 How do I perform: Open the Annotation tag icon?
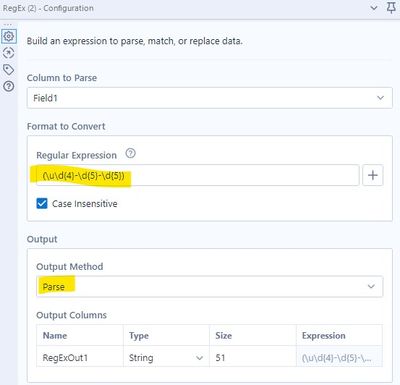click(x=9, y=70)
